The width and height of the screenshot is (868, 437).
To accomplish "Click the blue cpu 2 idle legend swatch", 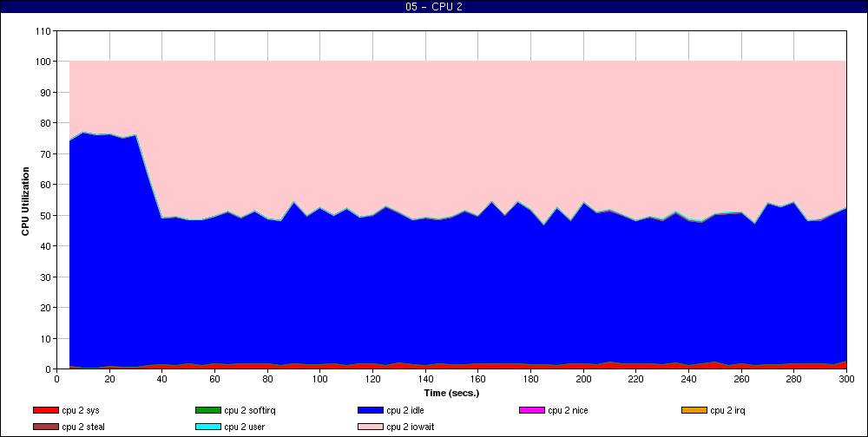I will [x=371, y=410].
